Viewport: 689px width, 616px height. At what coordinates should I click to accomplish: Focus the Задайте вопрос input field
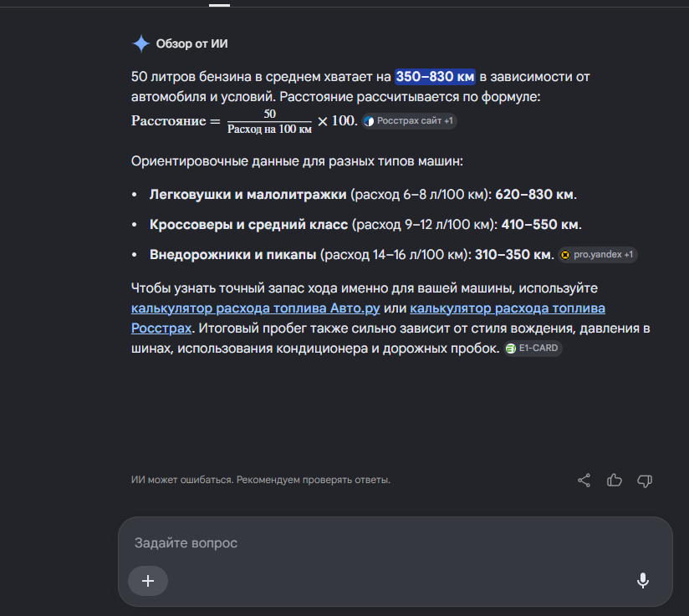[396, 543]
